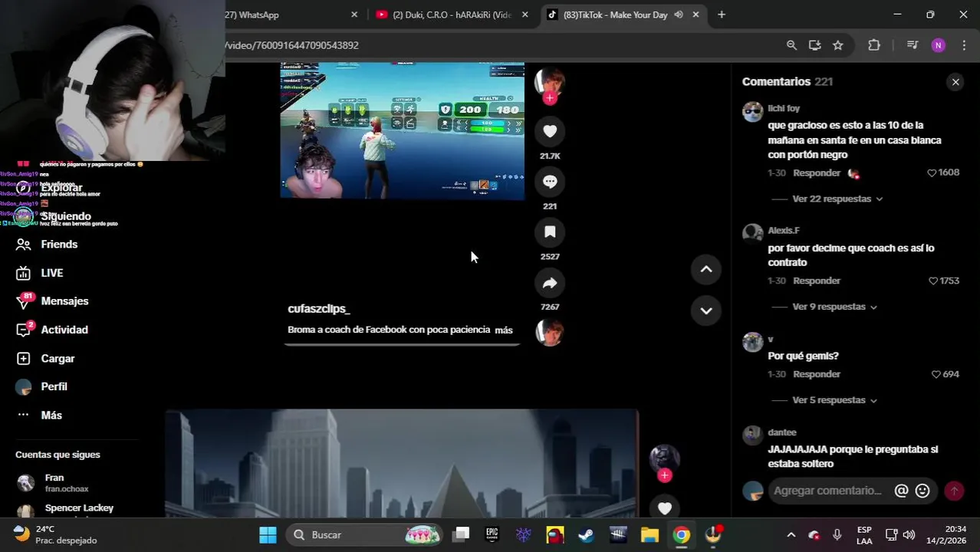
Task: Open Chrome's three-dot menu
Action: click(964, 45)
